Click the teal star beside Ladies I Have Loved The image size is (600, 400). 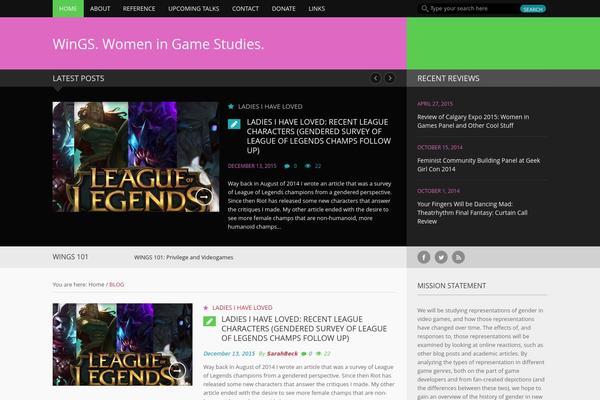click(x=231, y=106)
